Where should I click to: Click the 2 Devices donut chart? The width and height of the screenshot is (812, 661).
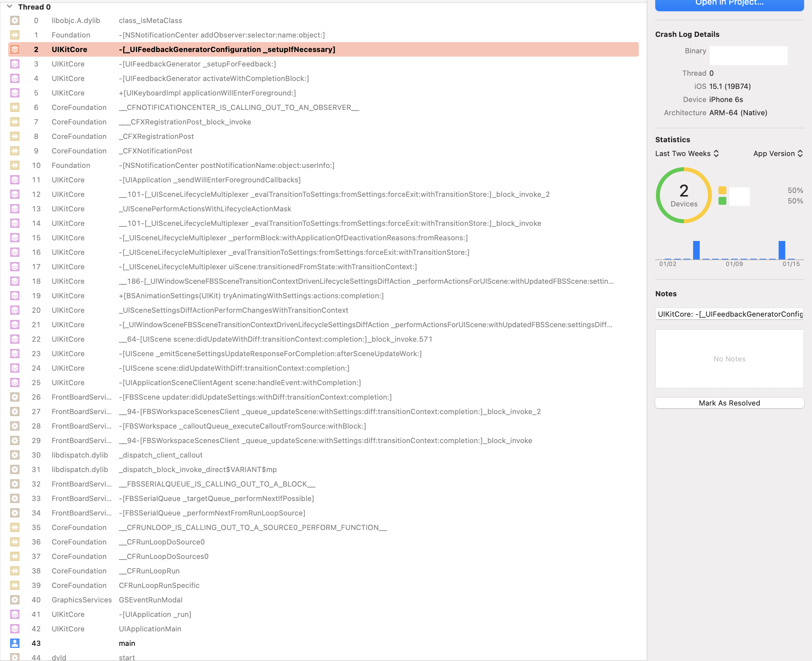point(684,195)
